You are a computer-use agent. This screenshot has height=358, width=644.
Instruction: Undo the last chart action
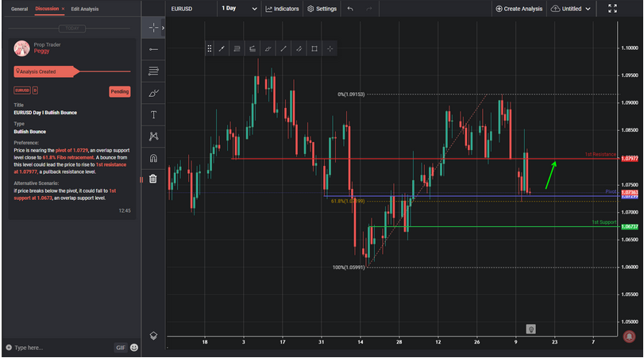click(350, 9)
